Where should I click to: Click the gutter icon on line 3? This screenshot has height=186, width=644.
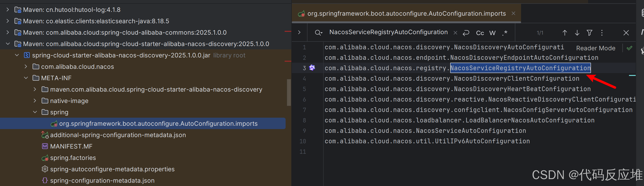point(312,68)
